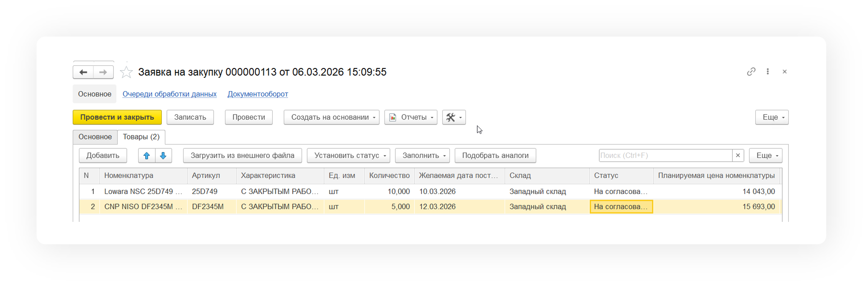This screenshot has height=286, width=868.
Task: Select the Товары (2) tab
Action: [x=141, y=137]
